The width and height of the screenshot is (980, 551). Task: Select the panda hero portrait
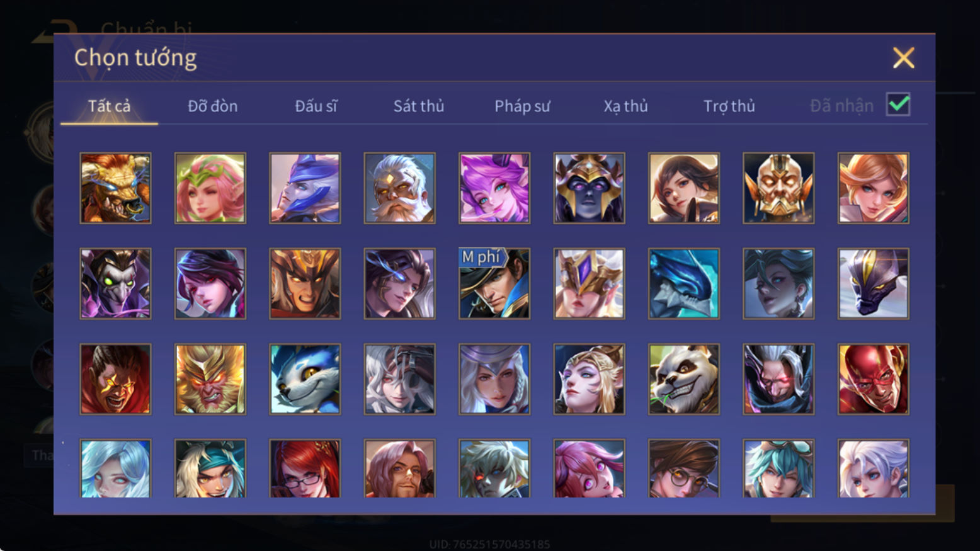[683, 379]
